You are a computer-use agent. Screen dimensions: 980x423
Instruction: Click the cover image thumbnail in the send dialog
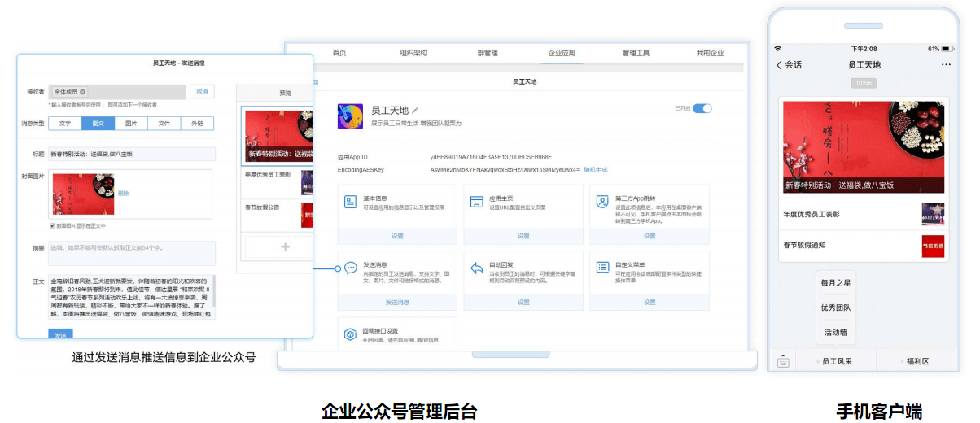82,194
